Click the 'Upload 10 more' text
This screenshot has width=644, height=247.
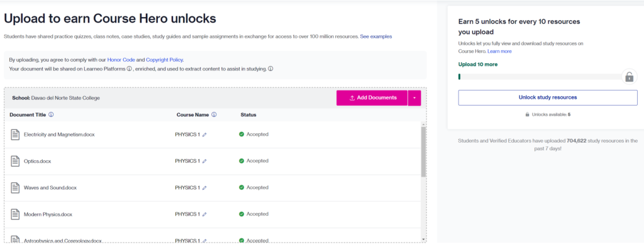coord(478,64)
